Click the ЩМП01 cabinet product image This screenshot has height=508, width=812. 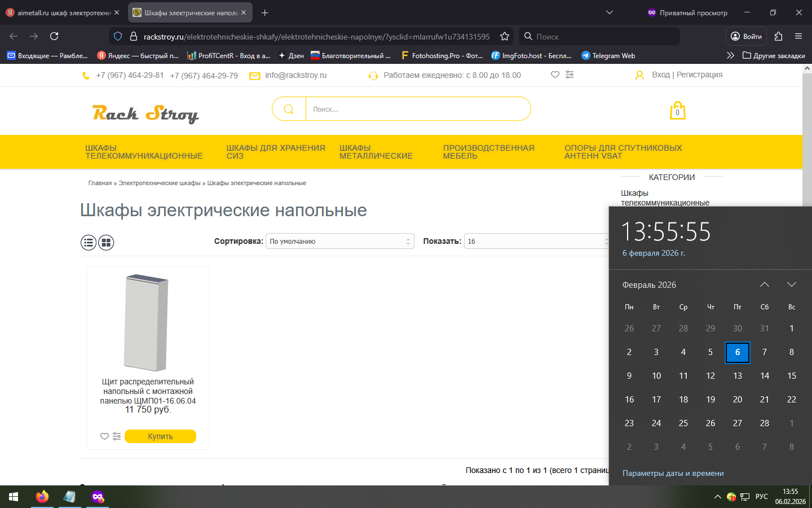coord(146,322)
